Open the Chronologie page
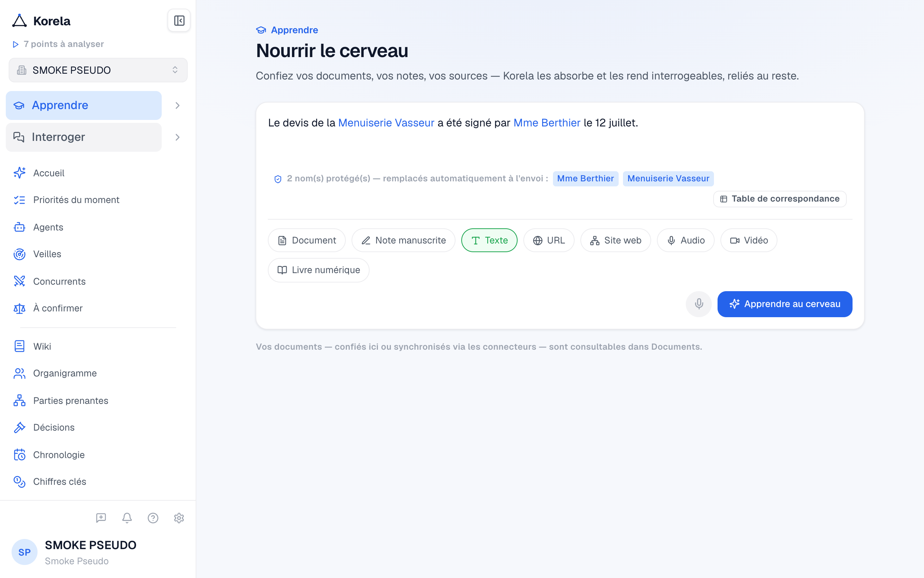 [x=59, y=454]
